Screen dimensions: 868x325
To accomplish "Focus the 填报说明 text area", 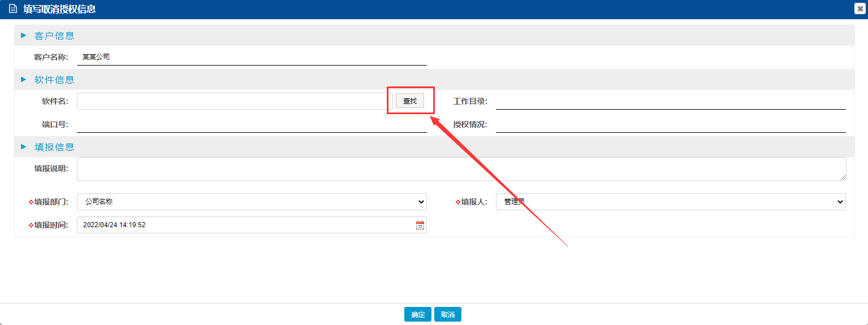I will (461, 169).
